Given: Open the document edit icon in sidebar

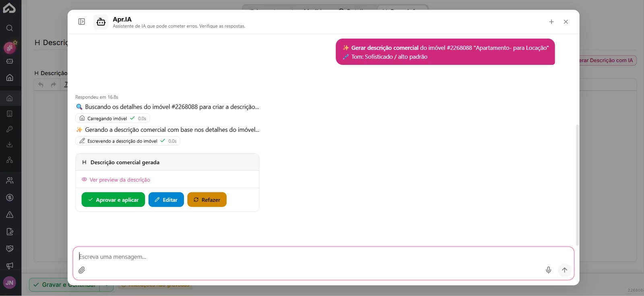Looking at the screenshot, I should [10, 232].
